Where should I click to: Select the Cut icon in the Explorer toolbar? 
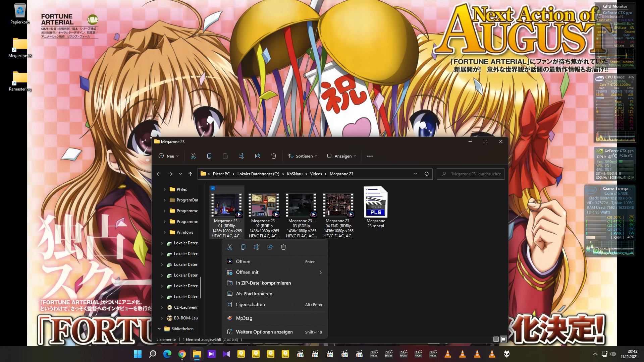coord(193,156)
